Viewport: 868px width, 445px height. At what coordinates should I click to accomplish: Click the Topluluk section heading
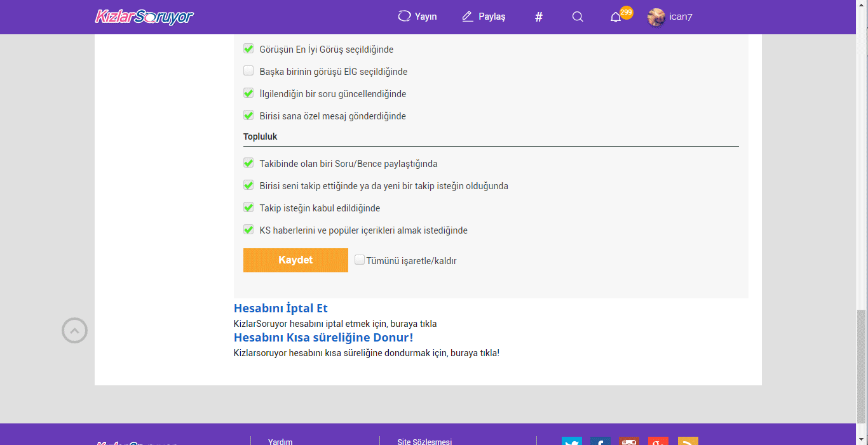261,136
